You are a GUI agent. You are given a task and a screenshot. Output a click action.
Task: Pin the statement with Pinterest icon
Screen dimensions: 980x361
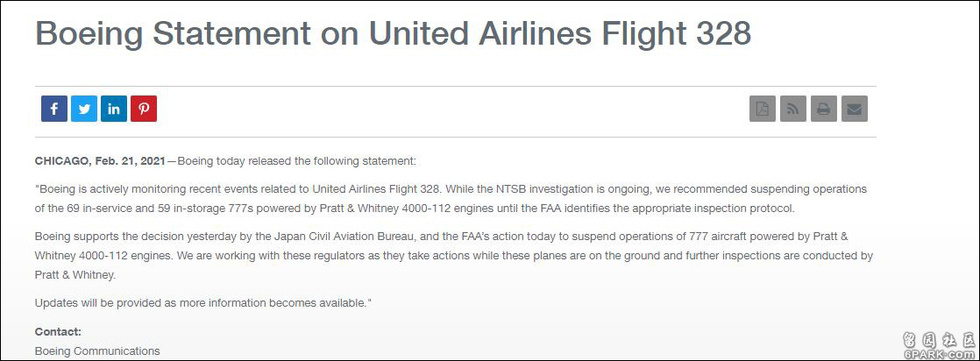pos(144,109)
